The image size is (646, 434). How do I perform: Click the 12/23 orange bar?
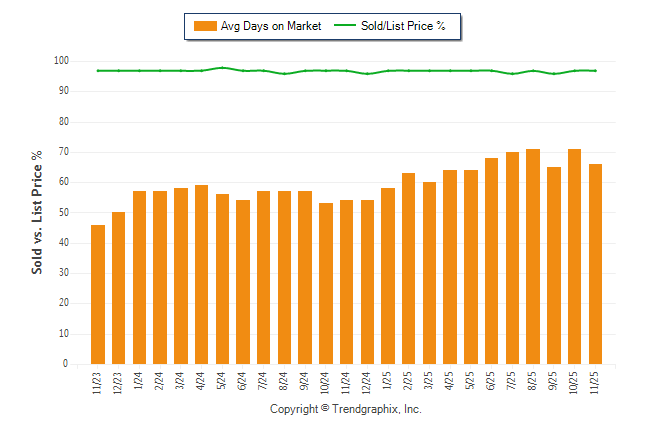[119, 288]
